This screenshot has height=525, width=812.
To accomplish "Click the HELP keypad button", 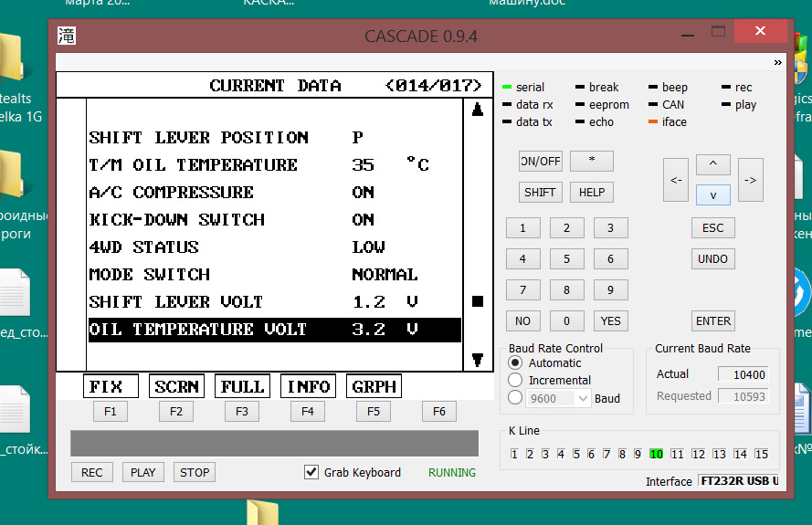I will coord(591,192).
